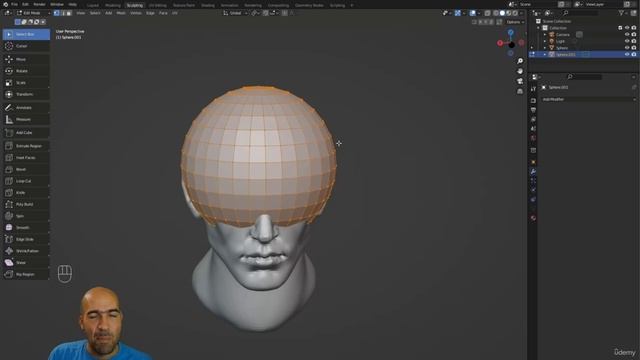Toggle X-ray display in viewport header
The width and height of the screenshot is (640, 360).
(487, 13)
